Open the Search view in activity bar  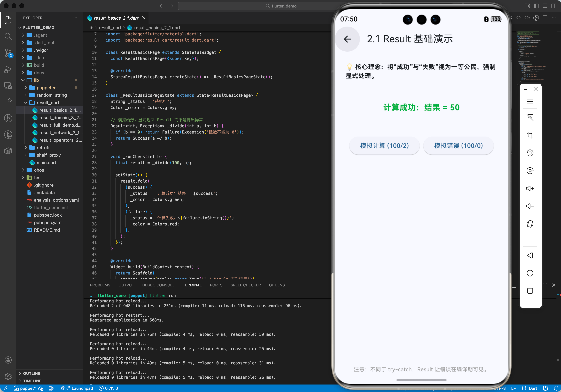8,36
